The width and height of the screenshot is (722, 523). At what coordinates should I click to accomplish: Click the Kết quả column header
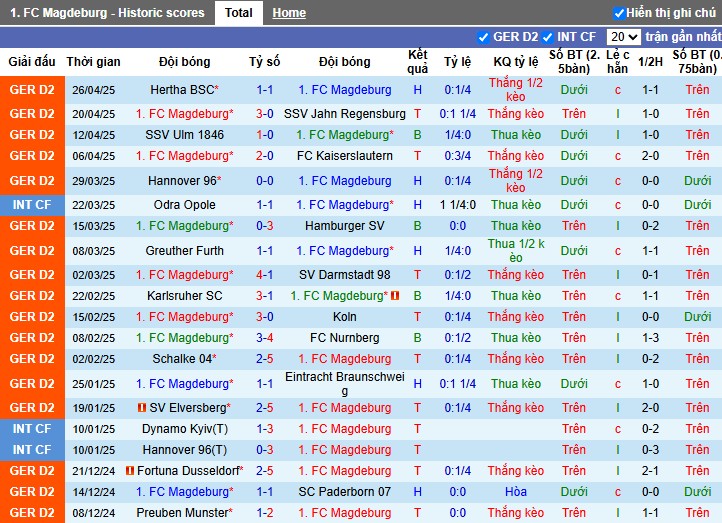point(418,62)
